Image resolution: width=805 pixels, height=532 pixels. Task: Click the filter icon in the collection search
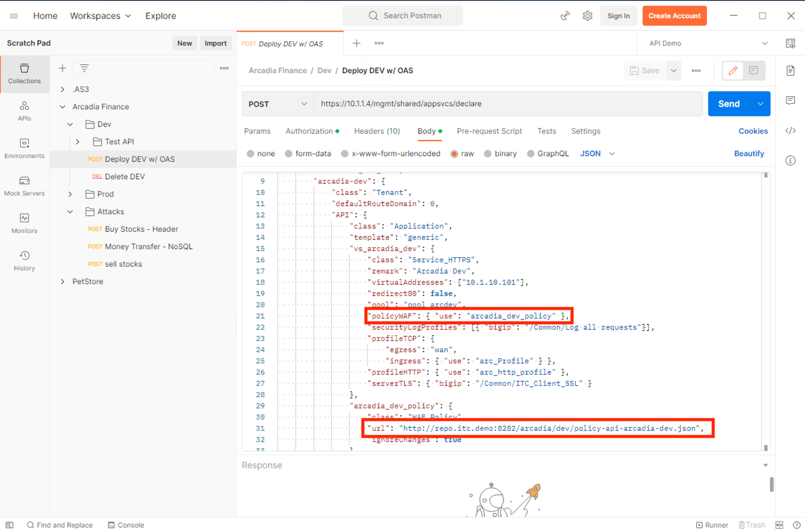tap(84, 68)
